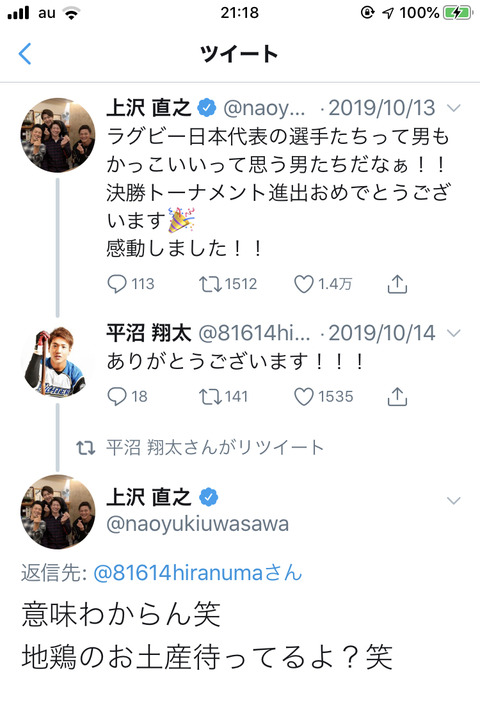The width and height of the screenshot is (480, 701).
Task: Expand options chevron beside @naoyukiuwasawa
Action: click(x=454, y=500)
